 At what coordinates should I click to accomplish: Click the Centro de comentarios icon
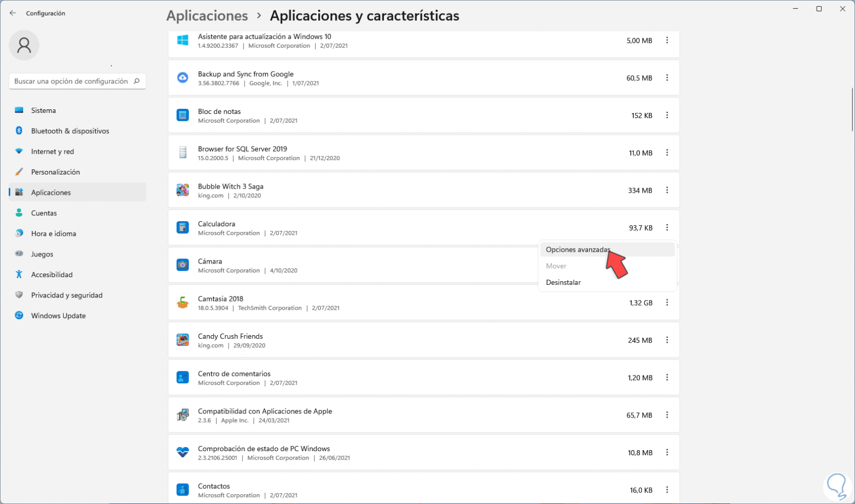coord(182,378)
